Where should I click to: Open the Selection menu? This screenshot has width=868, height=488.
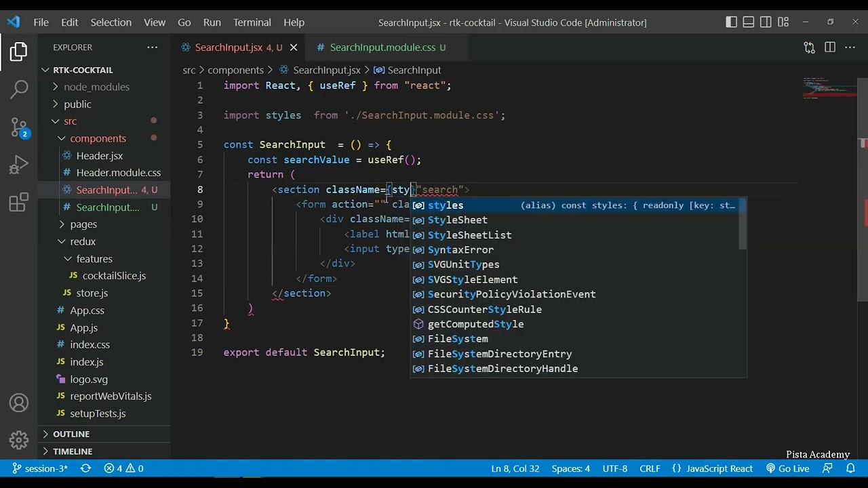click(111, 22)
